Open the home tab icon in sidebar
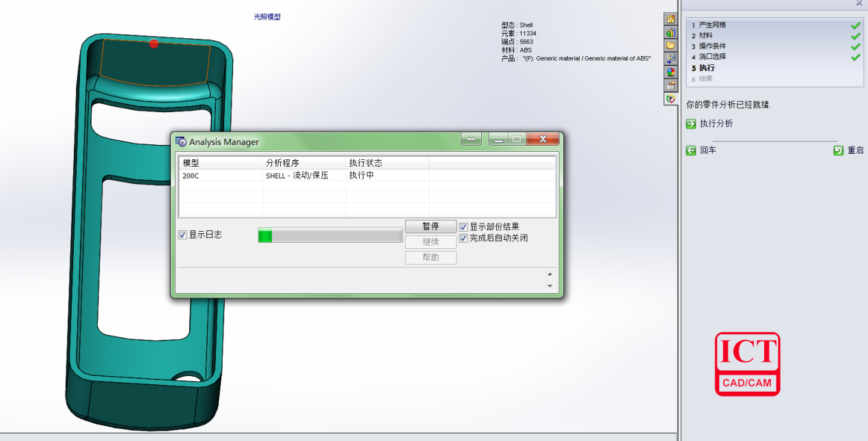 click(670, 19)
